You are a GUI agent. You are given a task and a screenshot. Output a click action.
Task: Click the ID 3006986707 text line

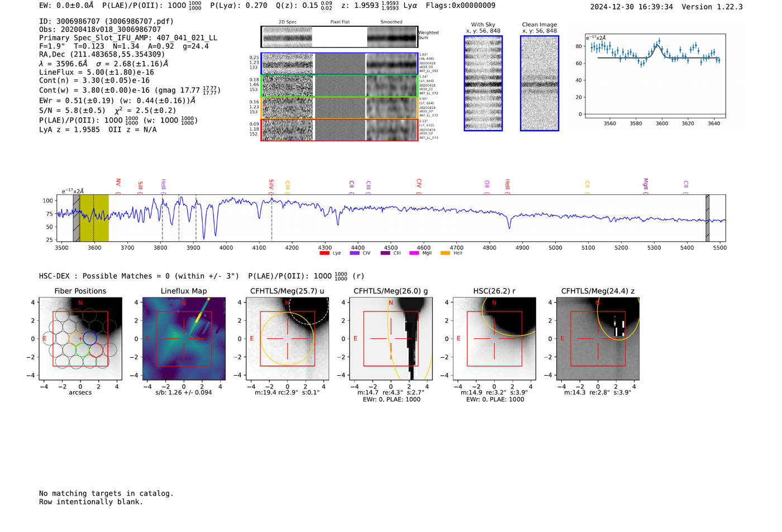[x=106, y=21]
